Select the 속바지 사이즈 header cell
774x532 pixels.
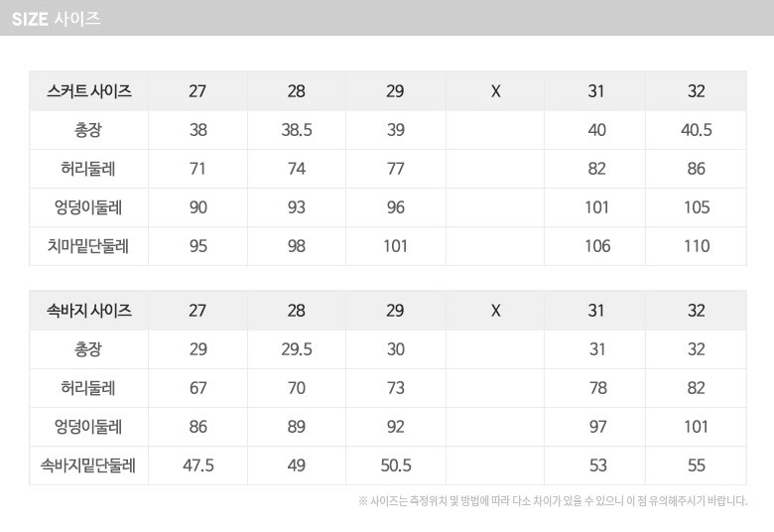[x=89, y=311]
